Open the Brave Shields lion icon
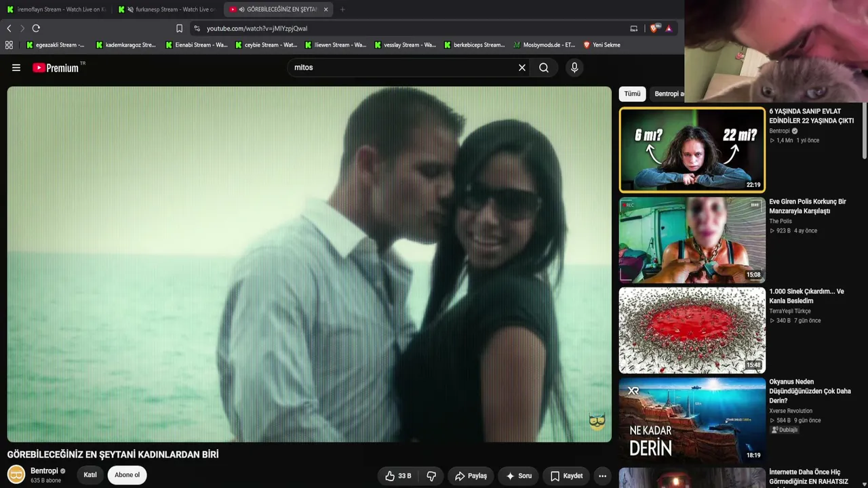 (x=654, y=28)
